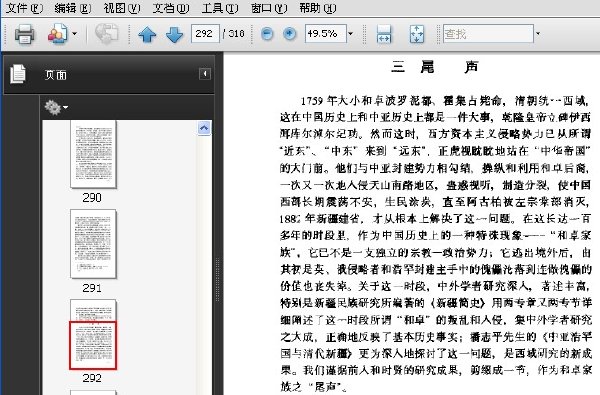600x395 pixels.
Task: Open the thumbnails options gear menu
Action: (56, 108)
